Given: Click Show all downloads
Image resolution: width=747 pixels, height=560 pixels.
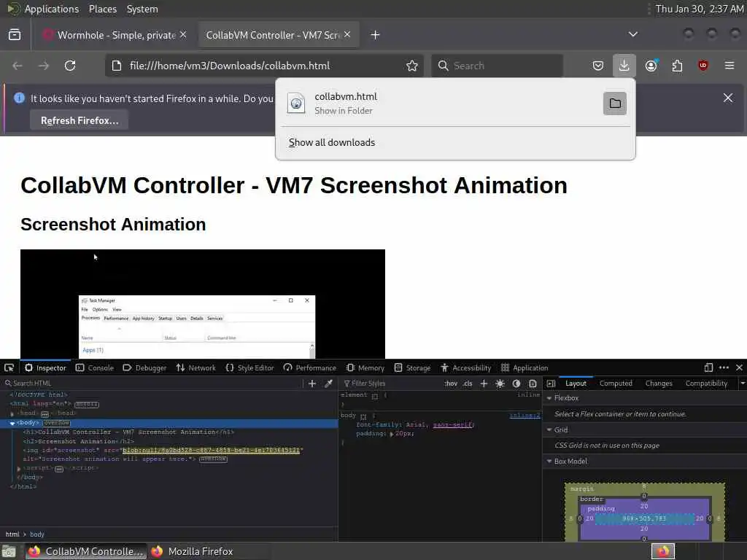Looking at the screenshot, I should (x=332, y=142).
